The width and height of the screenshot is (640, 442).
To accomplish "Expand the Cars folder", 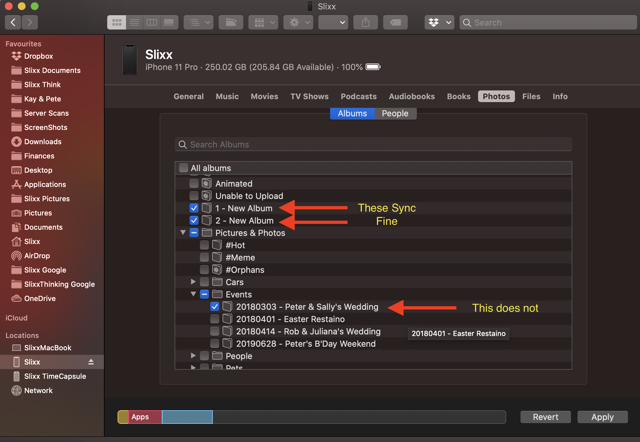I will coord(193,282).
